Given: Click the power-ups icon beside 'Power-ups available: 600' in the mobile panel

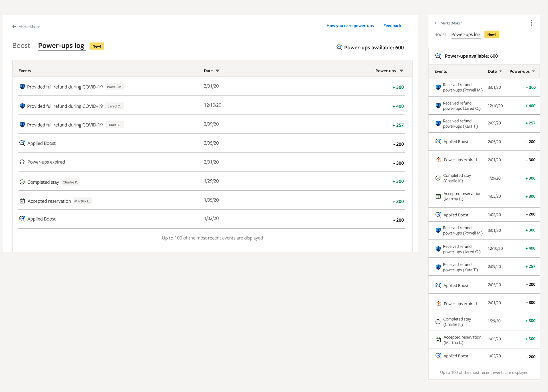Looking at the screenshot, I should click(438, 56).
